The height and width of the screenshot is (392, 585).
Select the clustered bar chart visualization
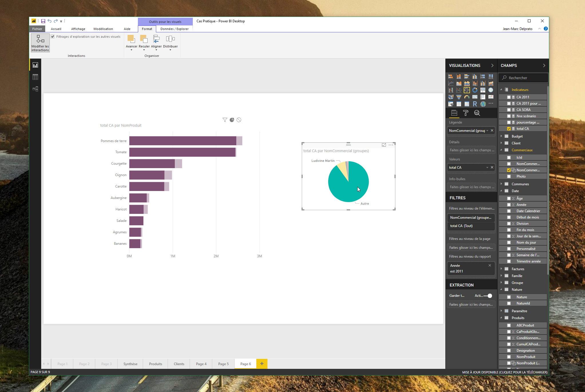(467, 76)
